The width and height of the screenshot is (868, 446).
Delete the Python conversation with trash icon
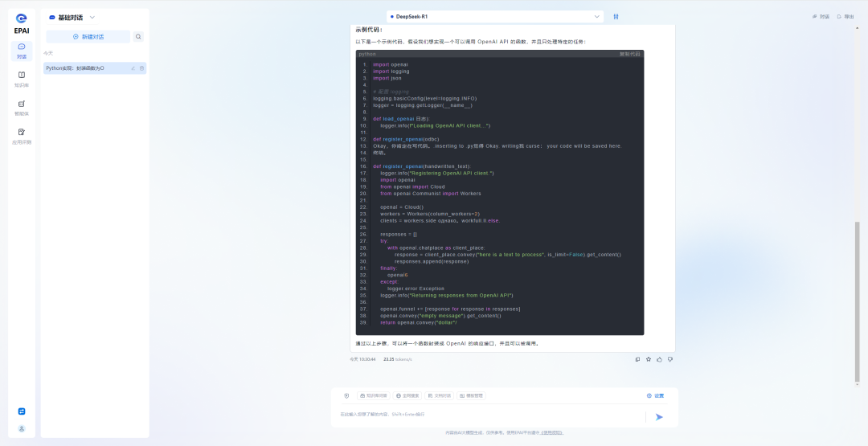pyautogui.click(x=142, y=68)
